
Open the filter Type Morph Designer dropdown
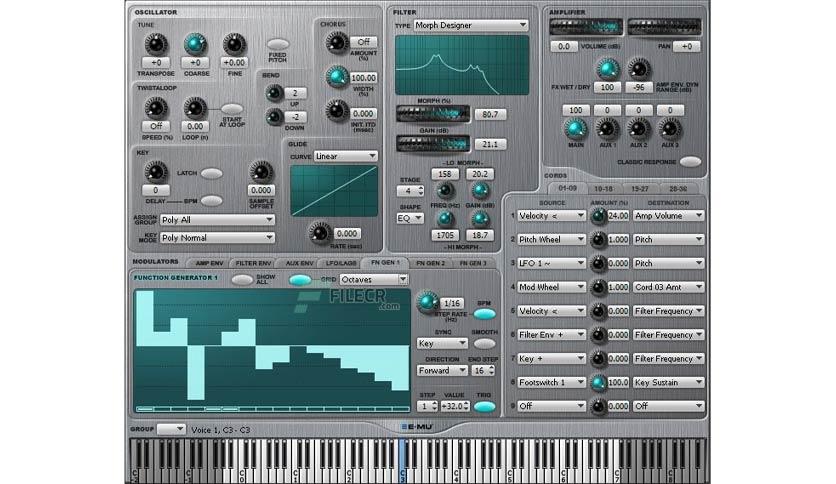pos(471,25)
